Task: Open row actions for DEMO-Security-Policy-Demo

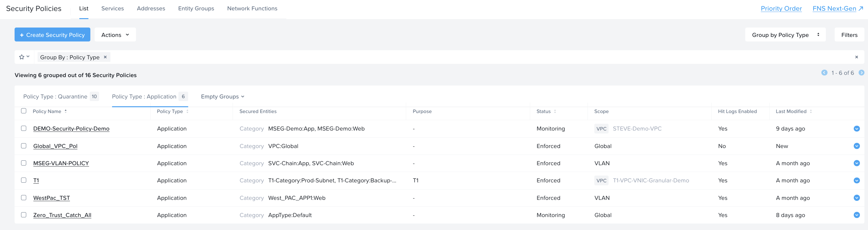Action: pyautogui.click(x=857, y=129)
